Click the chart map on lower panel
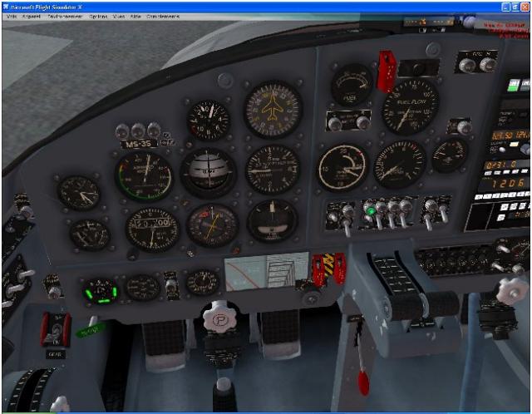The width and height of the screenshot is (532, 414). (x=266, y=271)
